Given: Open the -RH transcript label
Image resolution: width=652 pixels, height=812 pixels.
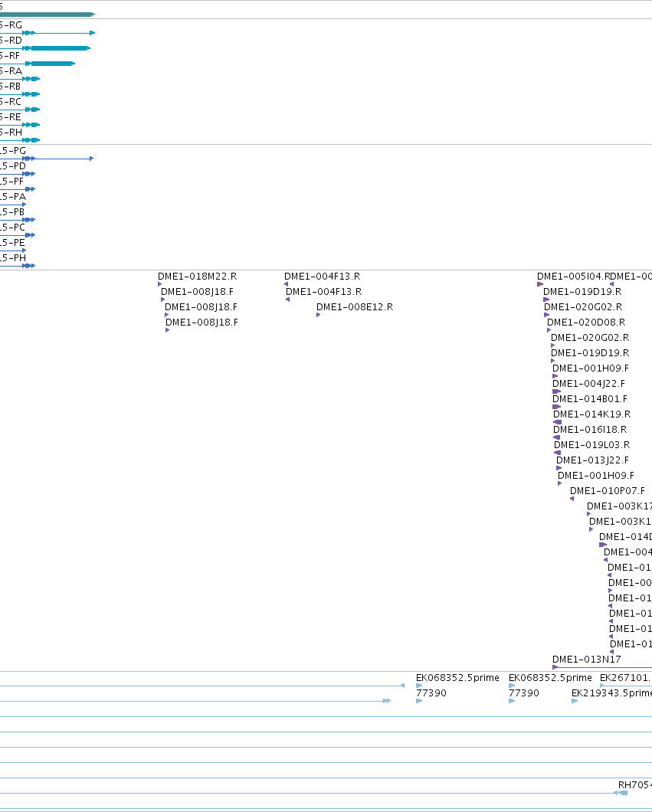Looking at the screenshot, I should tap(11, 132).
